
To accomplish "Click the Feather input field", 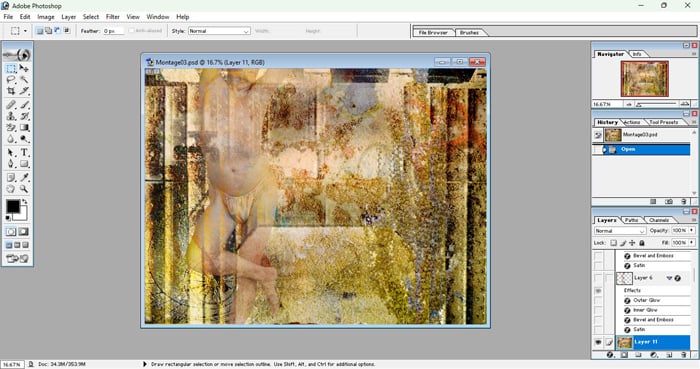I will (113, 31).
